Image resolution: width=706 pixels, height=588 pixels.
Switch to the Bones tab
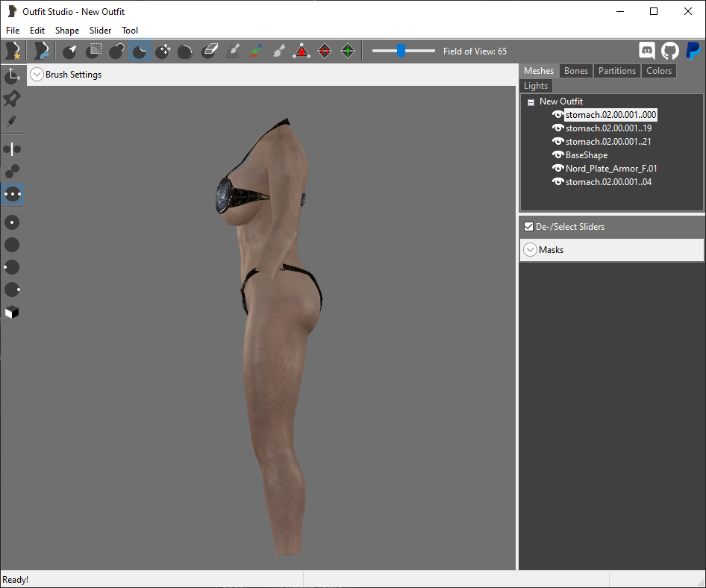pyautogui.click(x=576, y=71)
